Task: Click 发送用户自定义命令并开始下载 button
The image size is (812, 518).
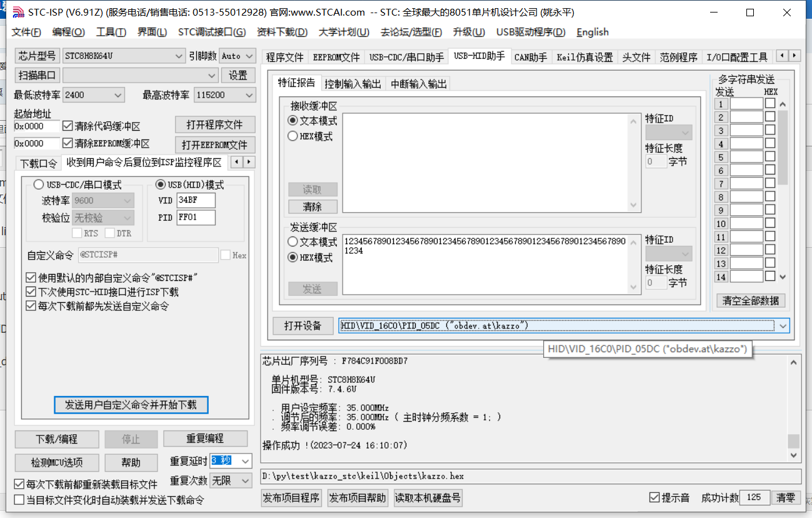Action: point(131,405)
